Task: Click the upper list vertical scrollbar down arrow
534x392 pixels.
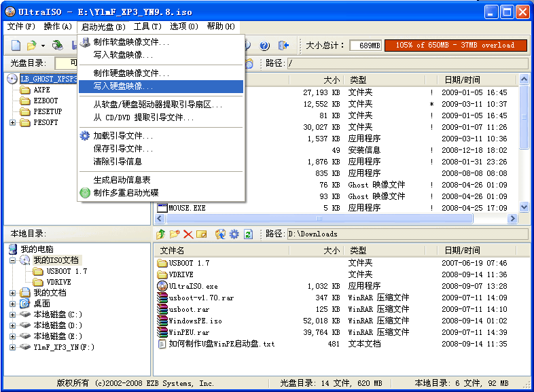Action: click(x=524, y=207)
